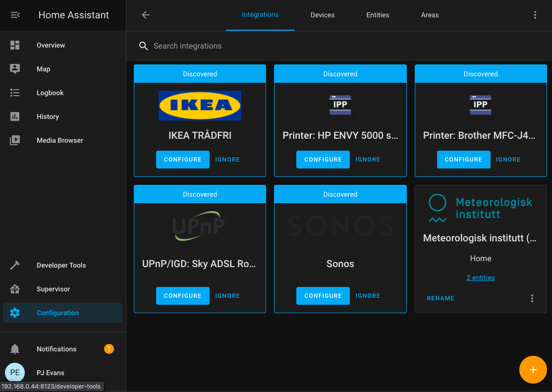Switch to the Entities tab

(x=378, y=15)
